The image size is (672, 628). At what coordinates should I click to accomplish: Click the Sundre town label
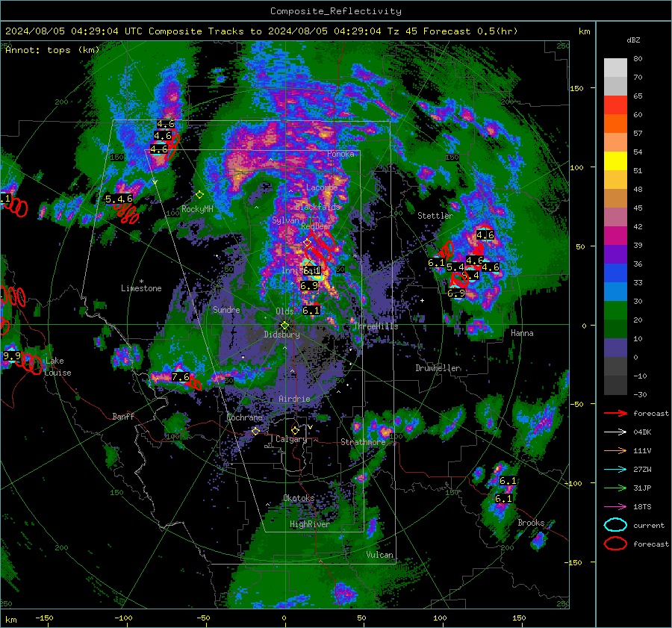(x=226, y=309)
